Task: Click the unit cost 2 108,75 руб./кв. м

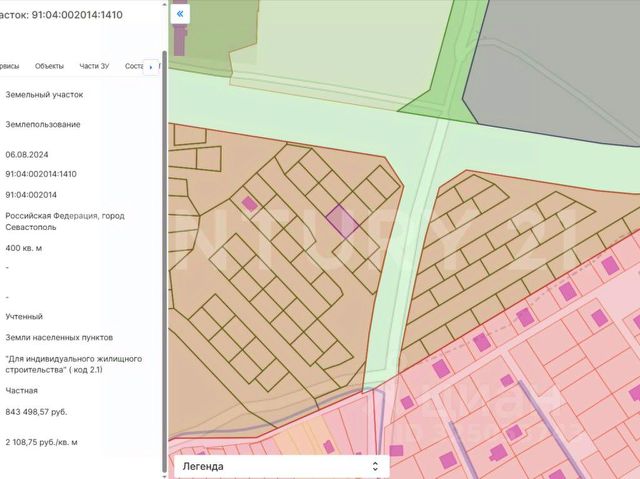Action: (x=41, y=442)
